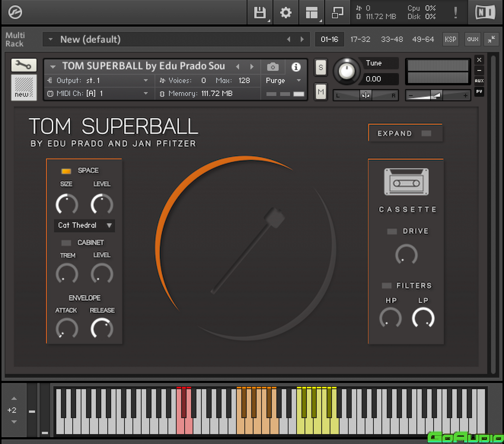Enable the CABINET effect toggle
The image size is (504, 444).
click(x=66, y=243)
